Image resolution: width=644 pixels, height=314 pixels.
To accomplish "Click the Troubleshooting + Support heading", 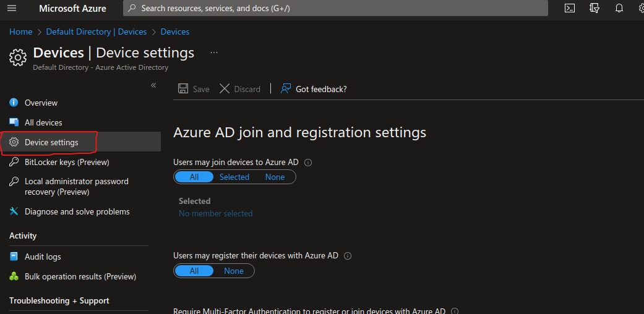I will point(59,300).
